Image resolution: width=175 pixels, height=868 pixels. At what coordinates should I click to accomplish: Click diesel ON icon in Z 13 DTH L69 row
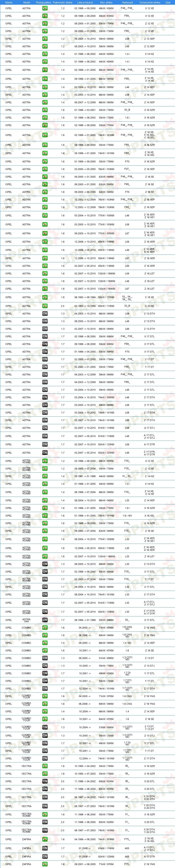[x=45, y=329]
